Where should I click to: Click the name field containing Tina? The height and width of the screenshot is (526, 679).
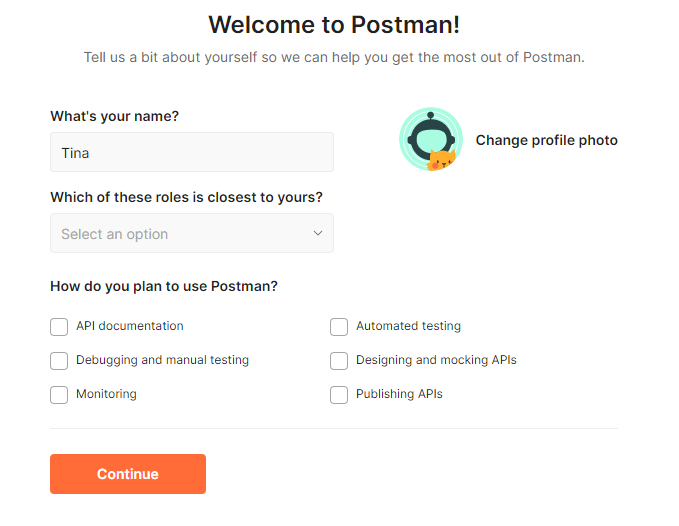coord(192,153)
